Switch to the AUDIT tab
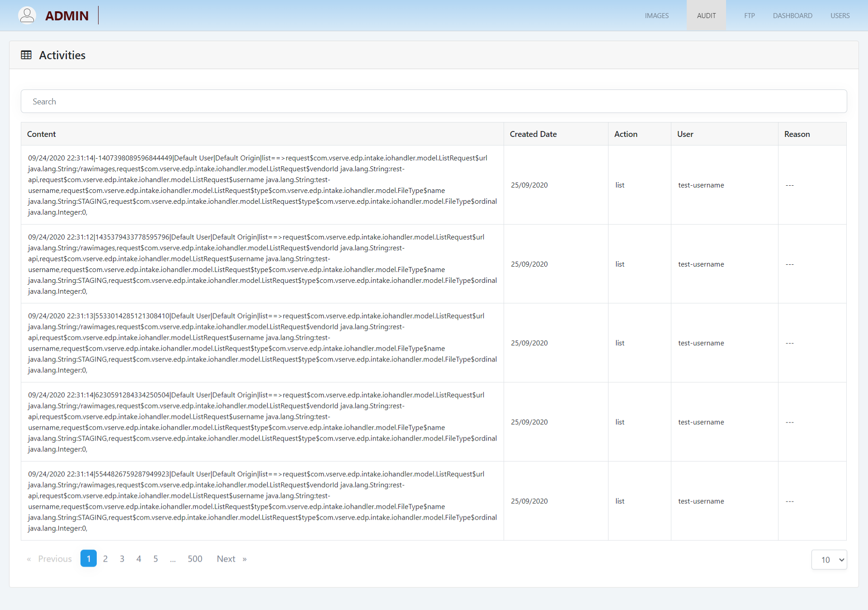Screen dimensions: 868x610 point(706,16)
